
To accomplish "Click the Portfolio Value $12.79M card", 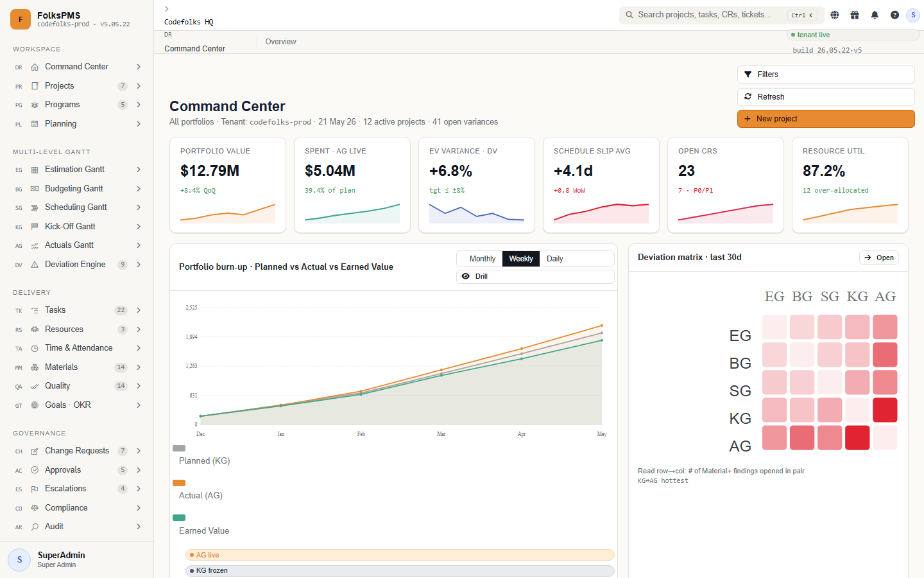I will point(228,185).
